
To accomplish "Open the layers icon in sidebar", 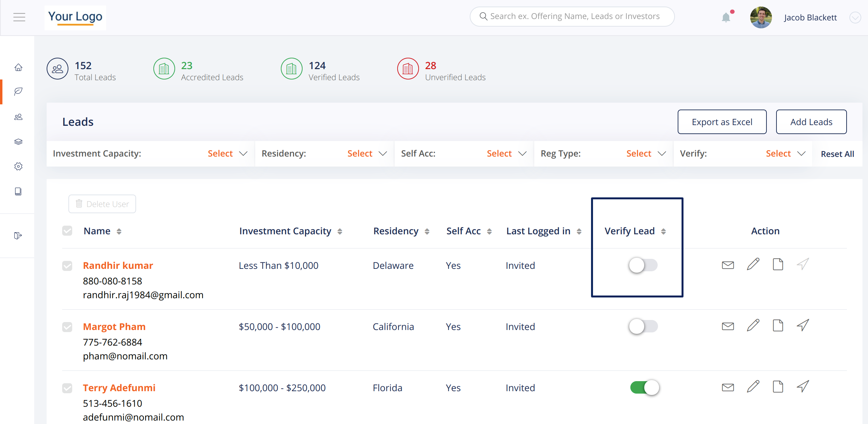I will click(18, 142).
